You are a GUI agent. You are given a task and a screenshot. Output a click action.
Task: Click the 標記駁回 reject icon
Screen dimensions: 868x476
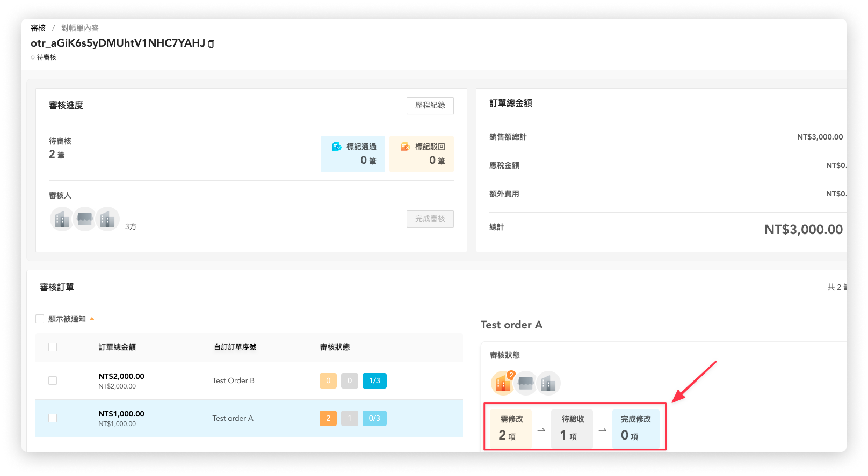(406, 147)
